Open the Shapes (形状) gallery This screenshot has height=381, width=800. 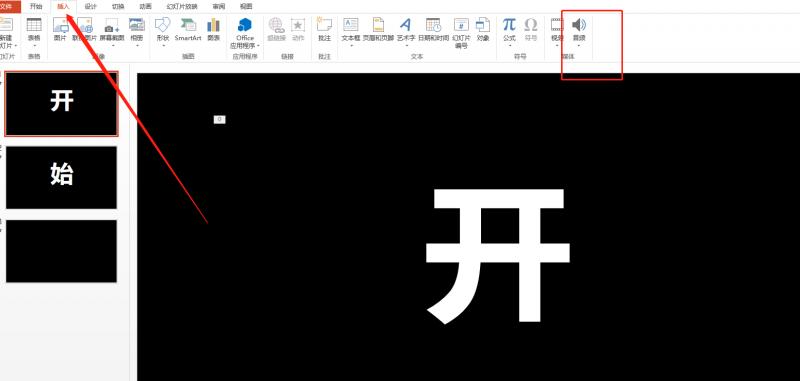tap(163, 32)
